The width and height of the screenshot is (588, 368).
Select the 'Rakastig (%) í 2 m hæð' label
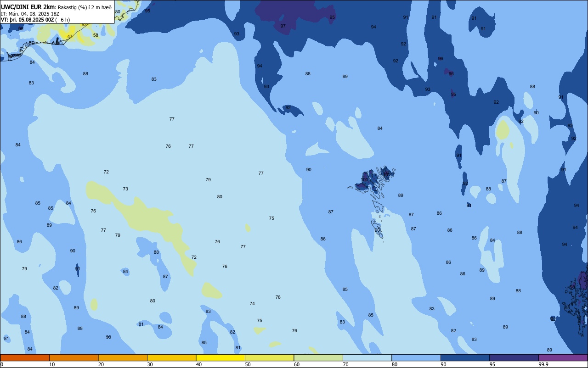85,7
